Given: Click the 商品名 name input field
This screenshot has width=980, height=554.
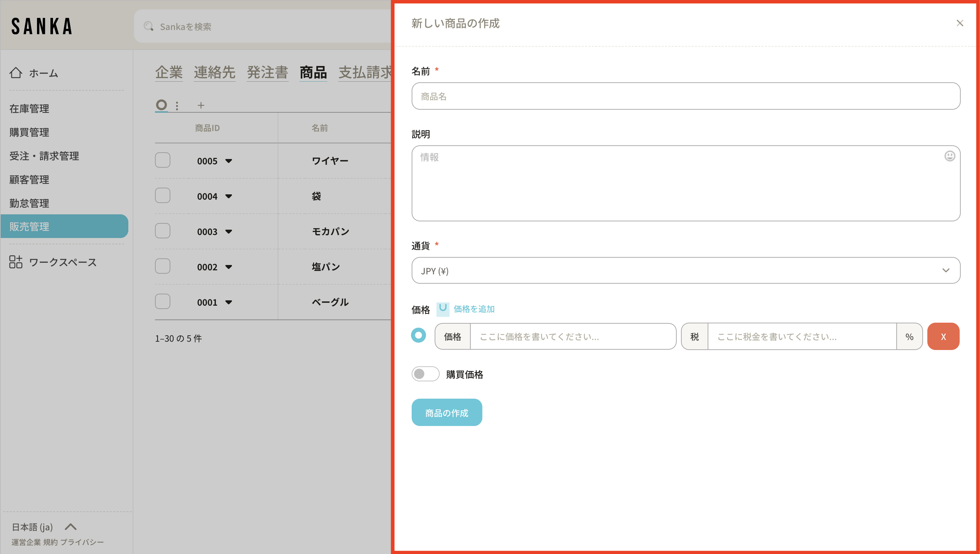Looking at the screenshot, I should 686,96.
